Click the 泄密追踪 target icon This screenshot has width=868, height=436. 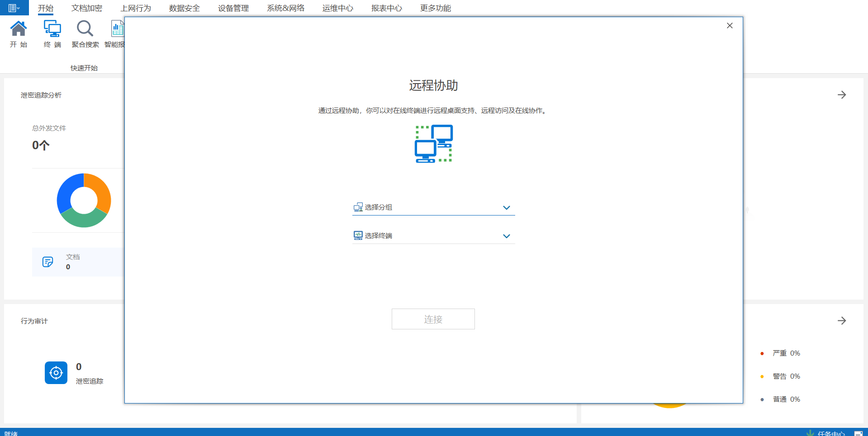coord(56,373)
